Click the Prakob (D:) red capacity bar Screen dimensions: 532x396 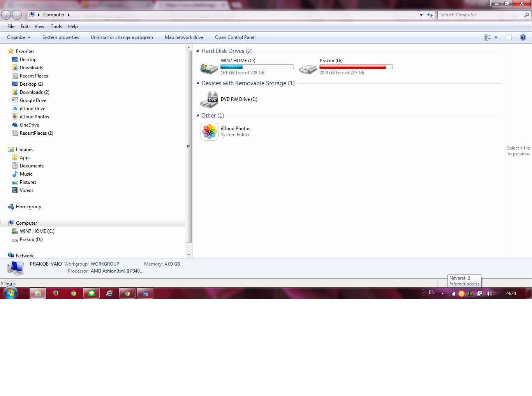pyautogui.click(x=356, y=67)
